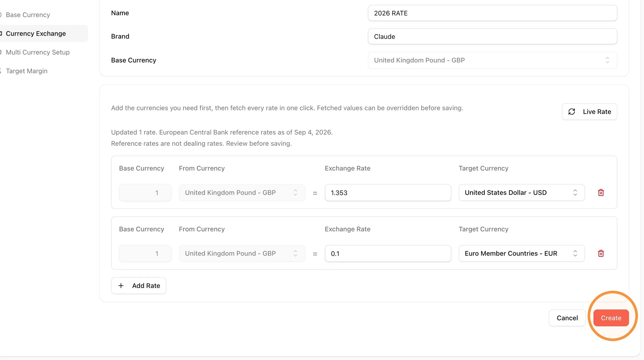Click the refresh icon in Live Rate
644x360 pixels.
[572, 112]
